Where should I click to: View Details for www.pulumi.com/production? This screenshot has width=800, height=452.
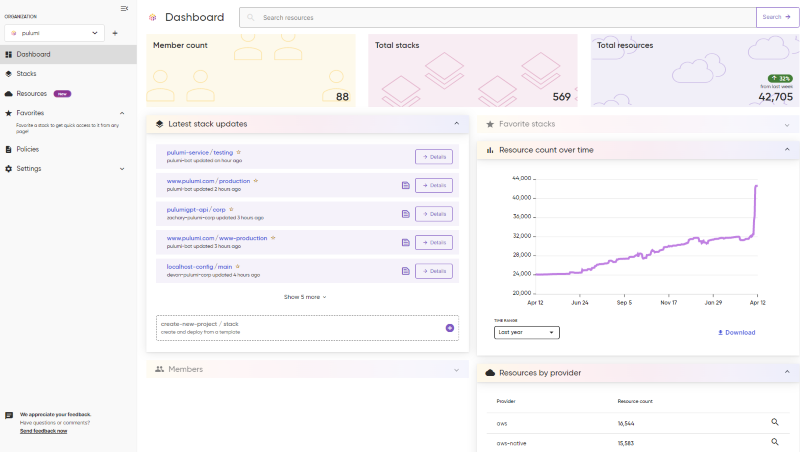pyautogui.click(x=434, y=186)
